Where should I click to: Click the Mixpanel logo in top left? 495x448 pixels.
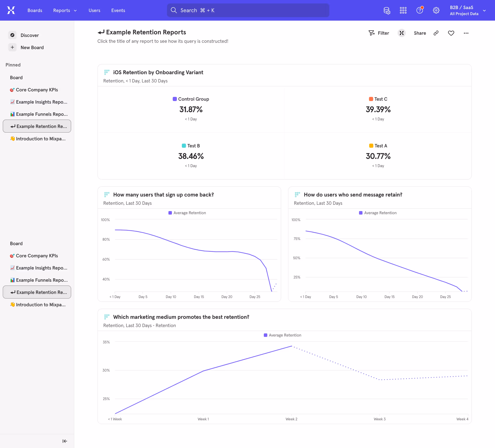pyautogui.click(x=11, y=10)
